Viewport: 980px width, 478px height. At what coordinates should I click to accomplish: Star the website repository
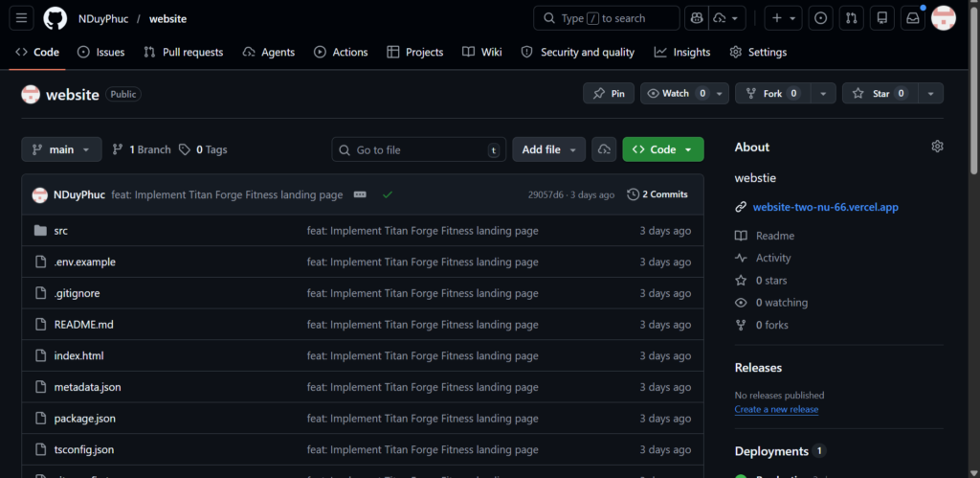click(x=876, y=93)
